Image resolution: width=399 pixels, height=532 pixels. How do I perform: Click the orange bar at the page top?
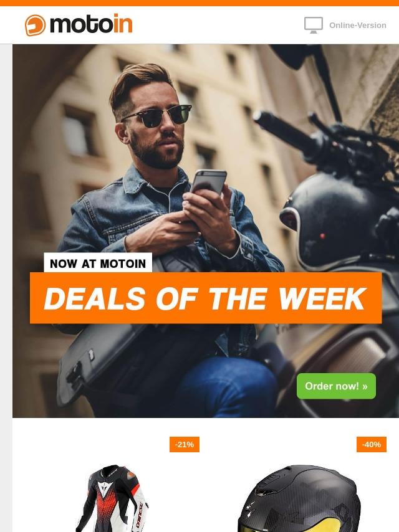199,3
